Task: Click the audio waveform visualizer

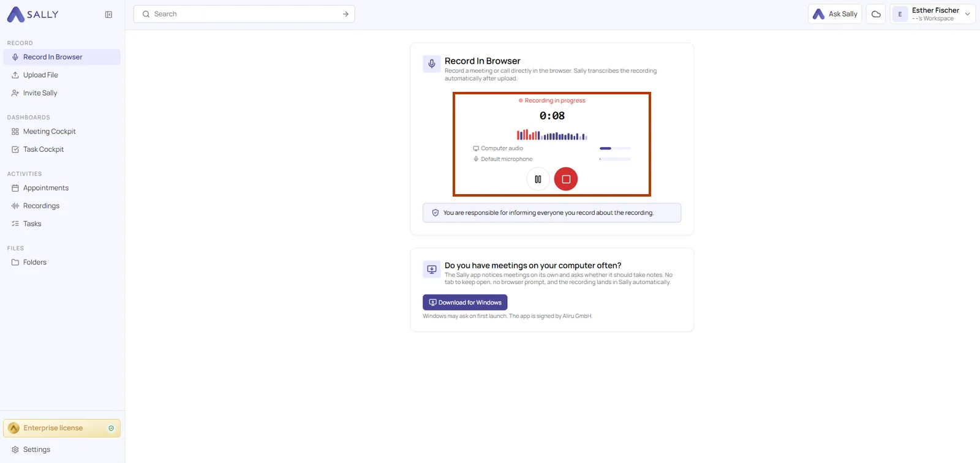Action: [x=552, y=135]
